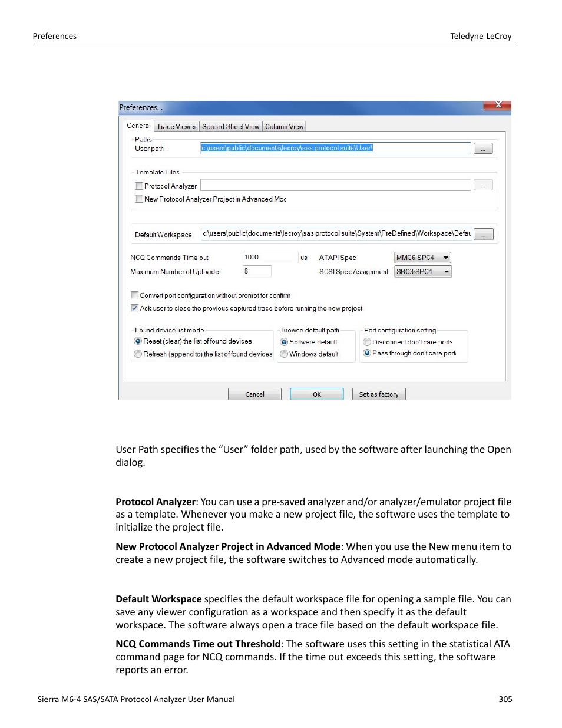Open the Trace Viewer tab

pos(176,127)
